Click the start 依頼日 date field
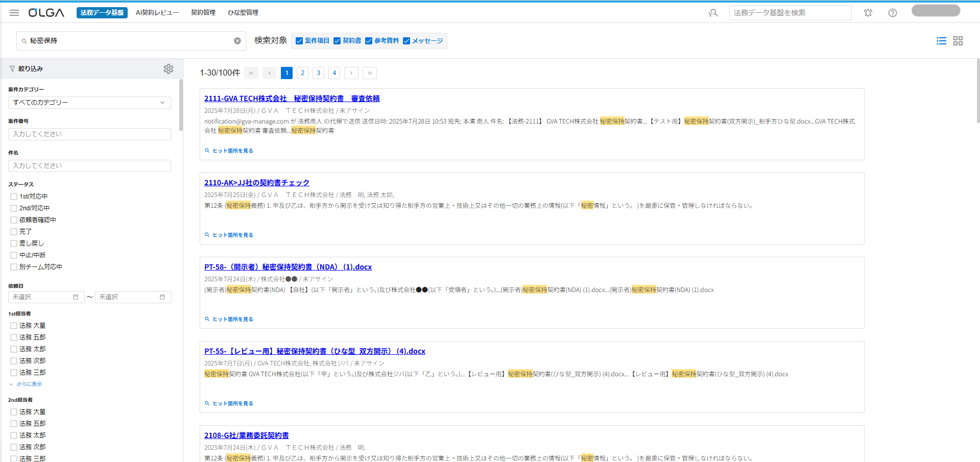The height and width of the screenshot is (462, 980). tap(46, 297)
